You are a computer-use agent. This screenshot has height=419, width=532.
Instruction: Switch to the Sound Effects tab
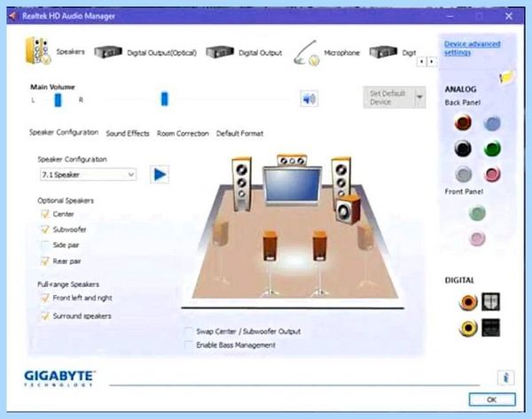point(128,134)
